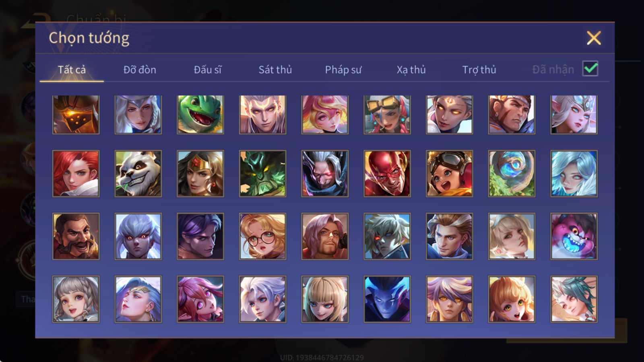The width and height of the screenshot is (644, 362).
Task: Choose the green leafy monster hero
Action: point(262,173)
